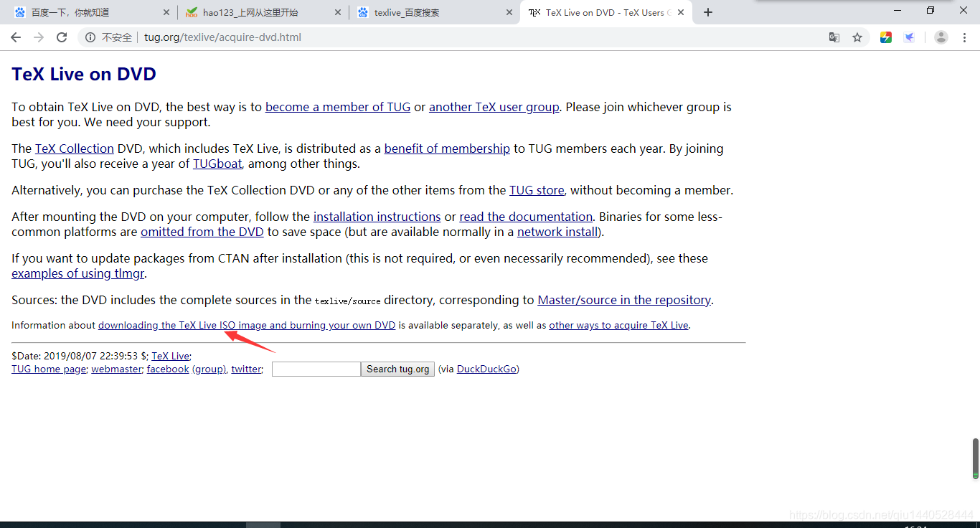Open 'omitted from the DVD' link
Viewport: 980px width, 528px height.
(x=202, y=232)
